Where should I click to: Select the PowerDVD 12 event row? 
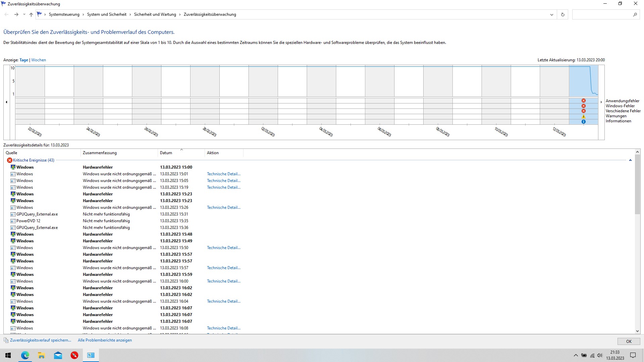pos(29,221)
